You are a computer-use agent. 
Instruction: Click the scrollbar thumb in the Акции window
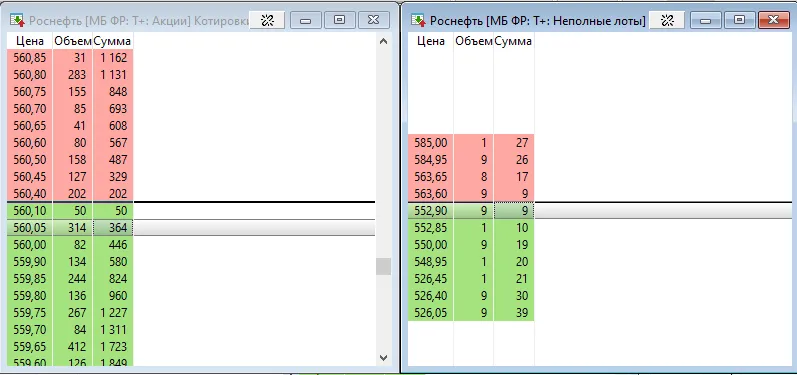(383, 266)
